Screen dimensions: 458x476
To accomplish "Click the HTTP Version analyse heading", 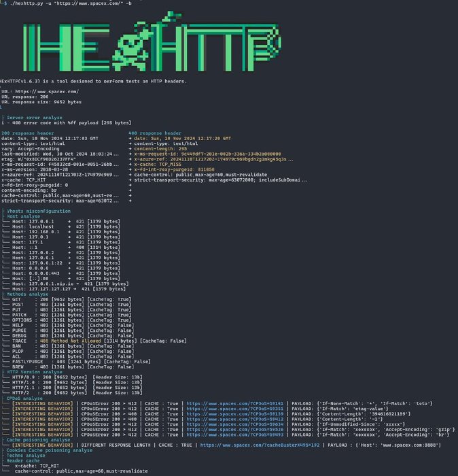I will [x=35, y=372].
